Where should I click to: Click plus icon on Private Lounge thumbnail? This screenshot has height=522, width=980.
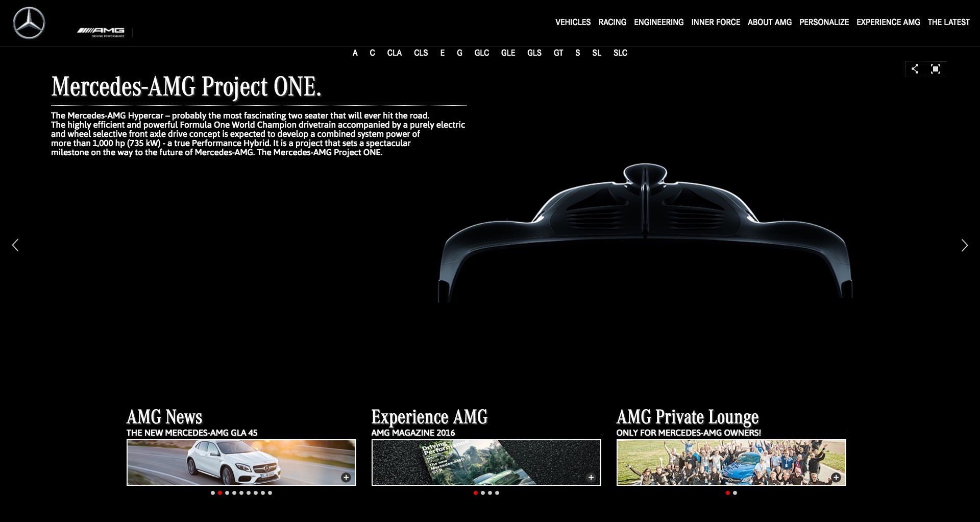click(x=836, y=478)
